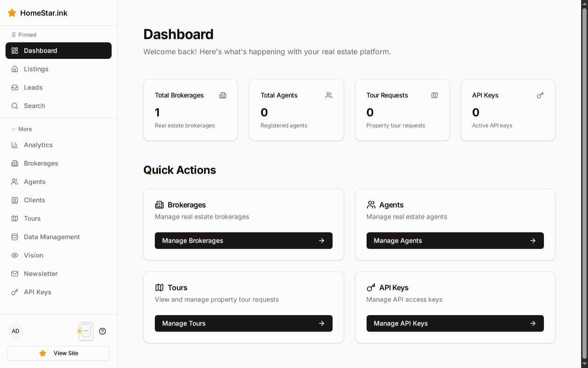588x368 pixels.
Task: Click the API Keys key icon in sidebar
Action: pyautogui.click(x=15, y=292)
